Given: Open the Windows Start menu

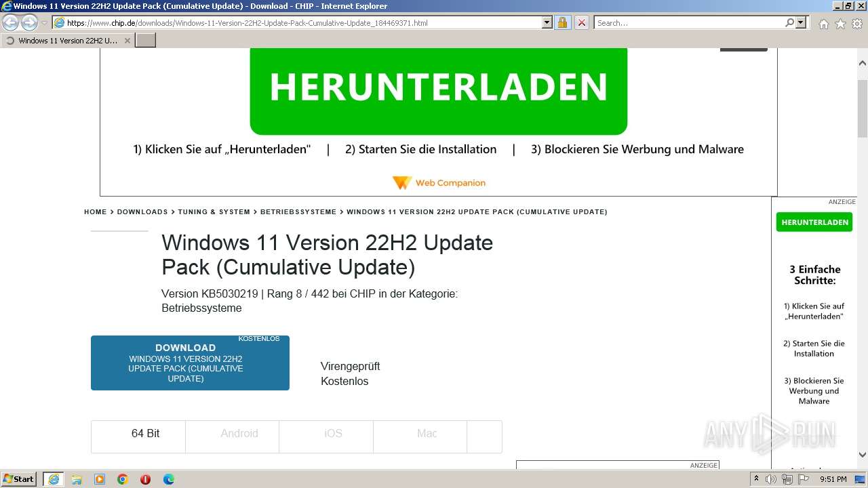Looking at the screenshot, I should point(18,479).
